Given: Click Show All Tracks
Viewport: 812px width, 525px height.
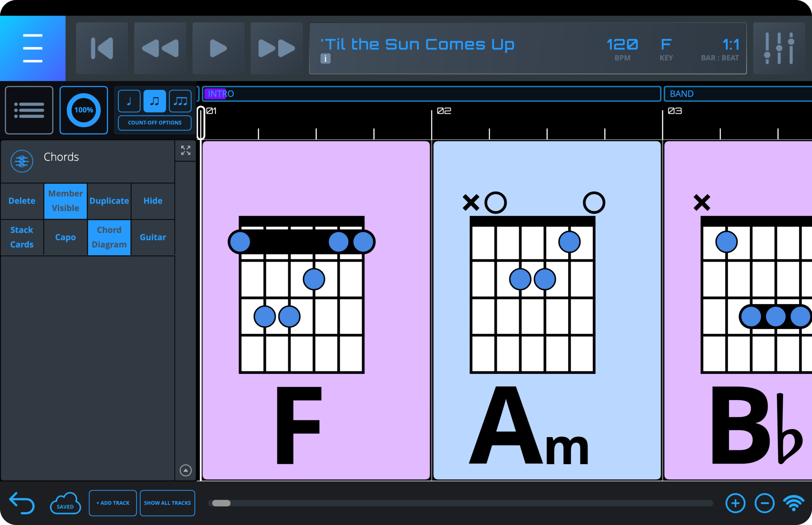Looking at the screenshot, I should tap(167, 503).
